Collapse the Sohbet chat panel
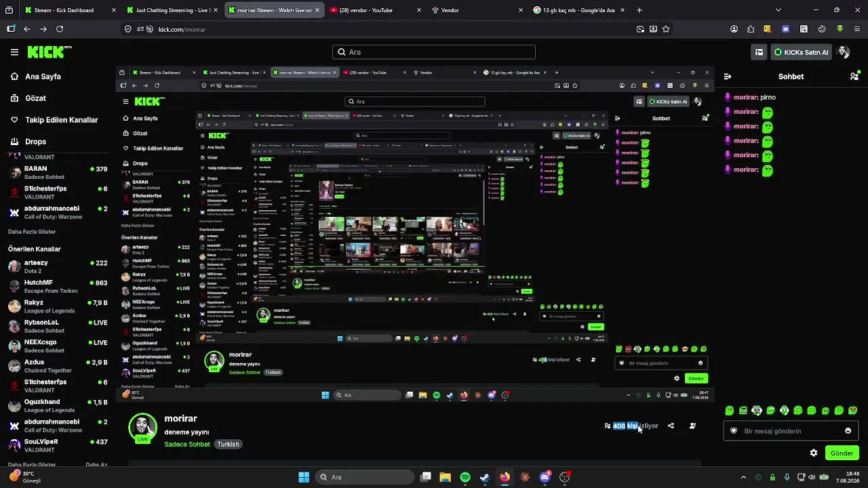Image resolution: width=868 pixels, height=488 pixels. pyautogui.click(x=728, y=77)
